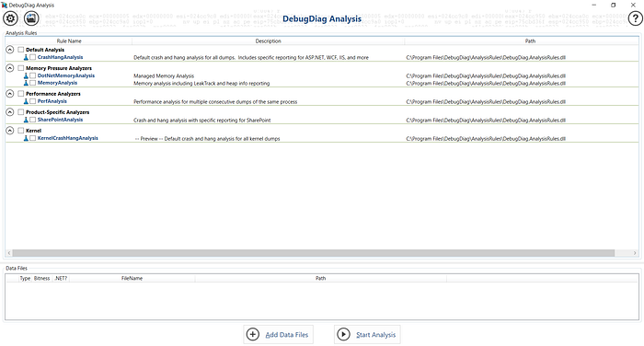Open the PerfAnalysis rule link
Screen dimensions: 644x346
(52, 101)
